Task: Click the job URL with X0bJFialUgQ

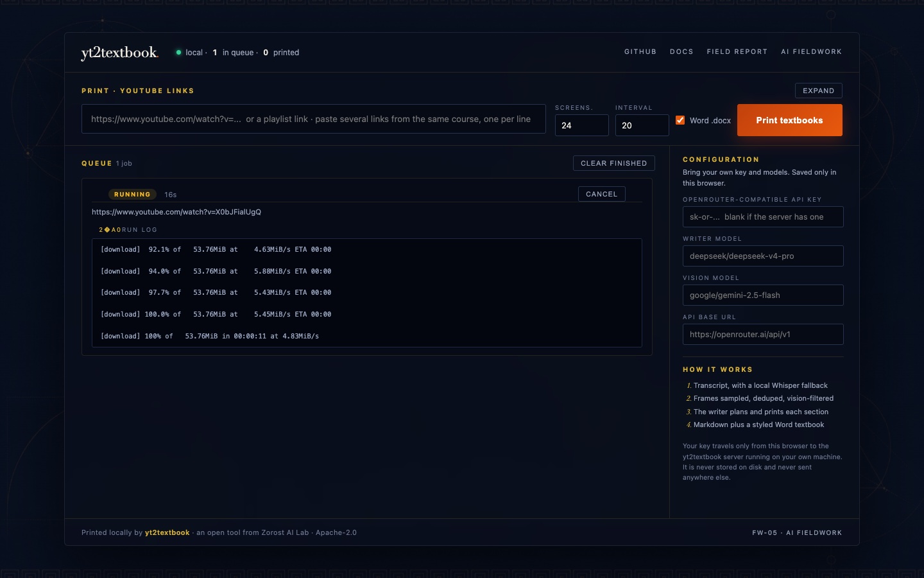Action: pyautogui.click(x=176, y=212)
